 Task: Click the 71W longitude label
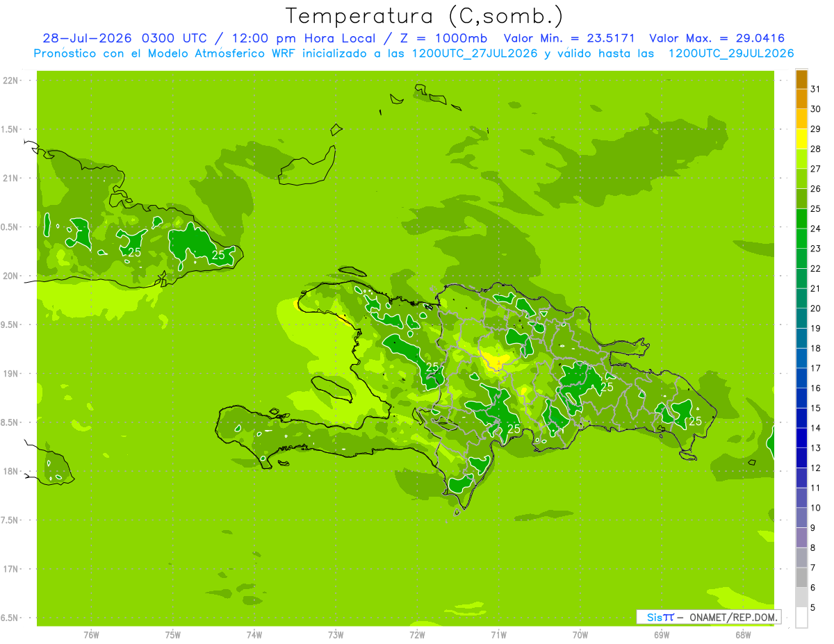(x=498, y=635)
